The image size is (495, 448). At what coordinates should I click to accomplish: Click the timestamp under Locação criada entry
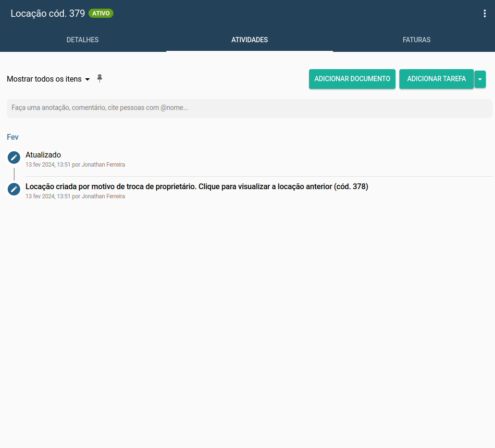click(75, 196)
